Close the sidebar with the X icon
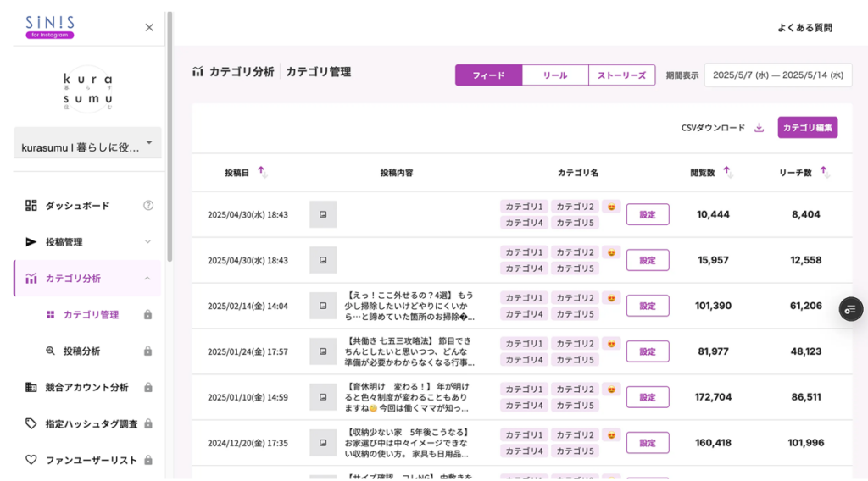This screenshot has width=868, height=481. [149, 27]
